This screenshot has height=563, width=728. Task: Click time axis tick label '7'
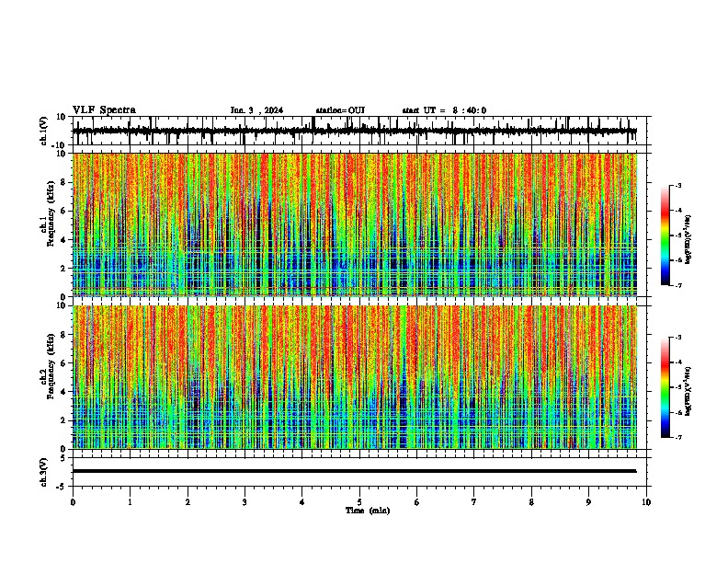tap(474, 502)
